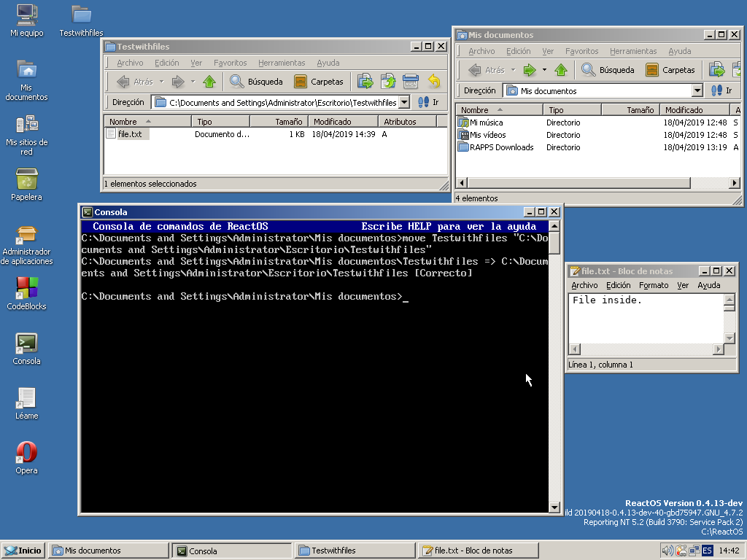Click the Ir button in Mis documentos

tap(722, 91)
